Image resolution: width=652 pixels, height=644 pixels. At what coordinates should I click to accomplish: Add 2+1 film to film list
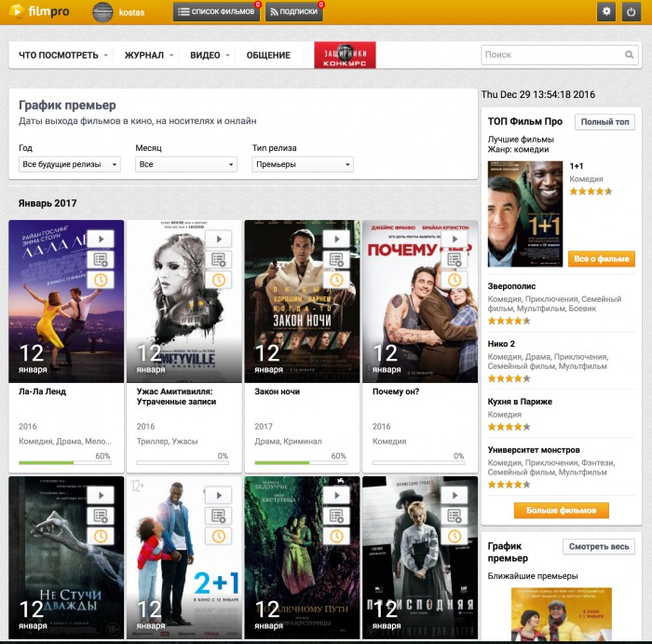click(x=219, y=515)
